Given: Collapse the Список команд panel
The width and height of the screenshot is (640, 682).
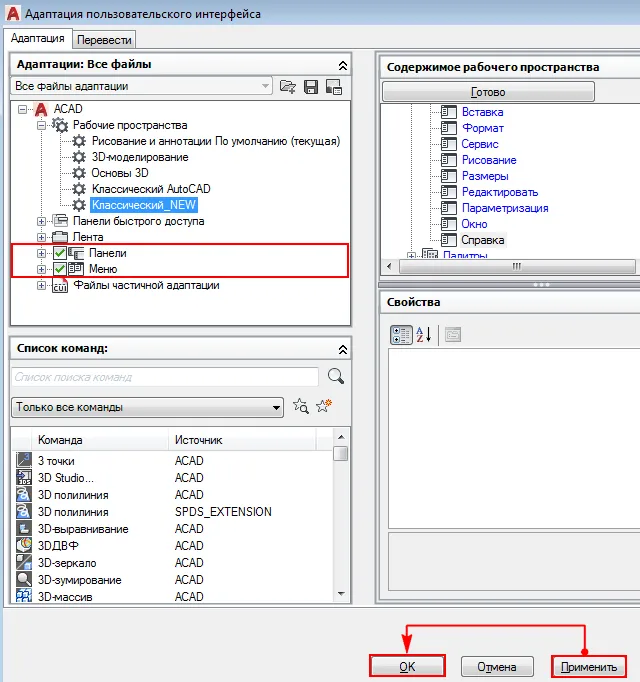Looking at the screenshot, I should coord(343,349).
